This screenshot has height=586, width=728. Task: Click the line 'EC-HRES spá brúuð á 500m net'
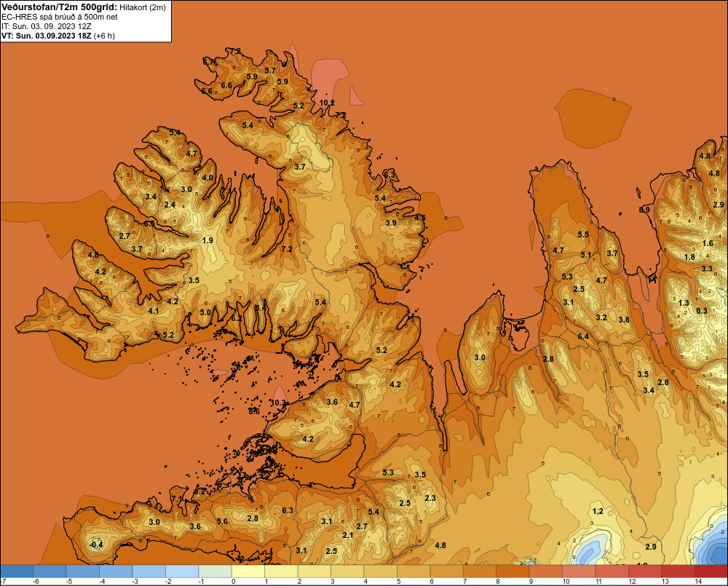[60, 17]
